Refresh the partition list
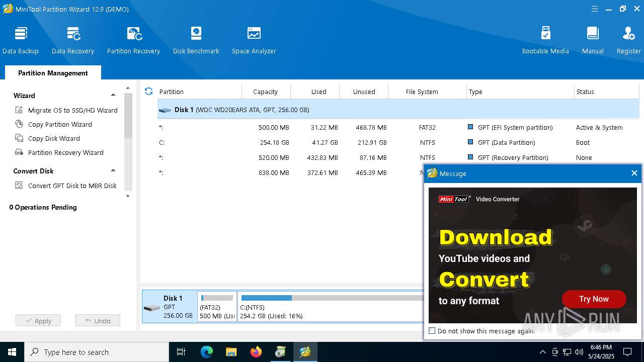Viewport: 644px width, 362px height. tap(148, 92)
